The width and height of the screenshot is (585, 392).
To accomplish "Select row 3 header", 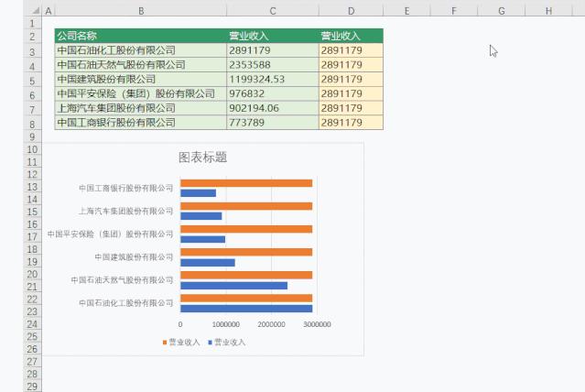I will (x=32, y=52).
